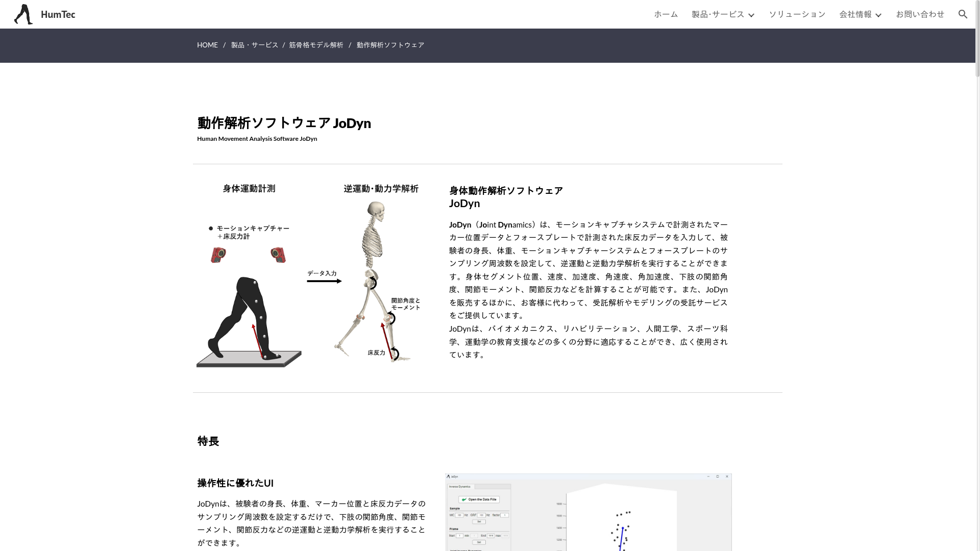The height and width of the screenshot is (551, 980).
Task: Click the HumTec logo icon
Action: [x=23, y=14]
